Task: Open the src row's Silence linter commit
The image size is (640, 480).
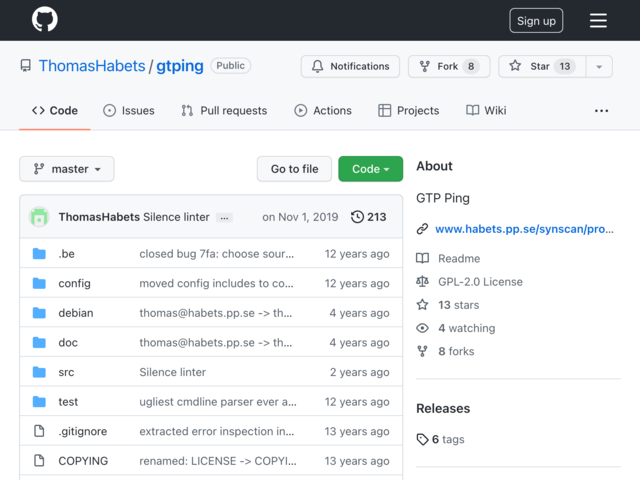Action: click(x=172, y=372)
